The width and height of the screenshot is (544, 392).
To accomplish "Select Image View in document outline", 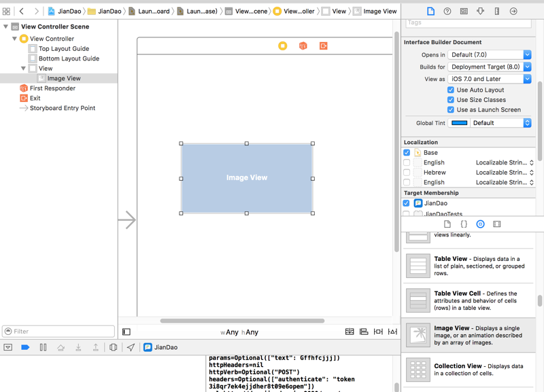I will 59,78.
